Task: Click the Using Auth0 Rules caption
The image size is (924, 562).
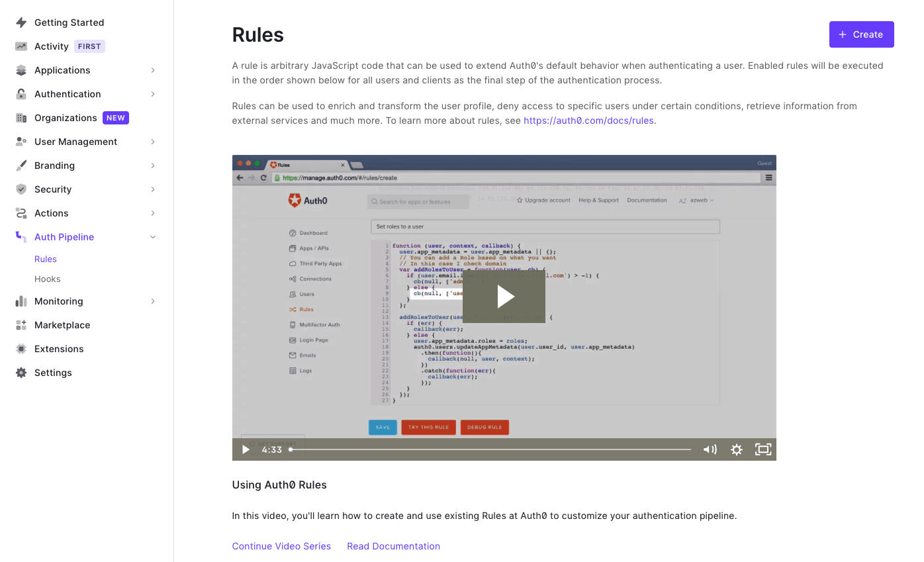Action: click(x=279, y=485)
